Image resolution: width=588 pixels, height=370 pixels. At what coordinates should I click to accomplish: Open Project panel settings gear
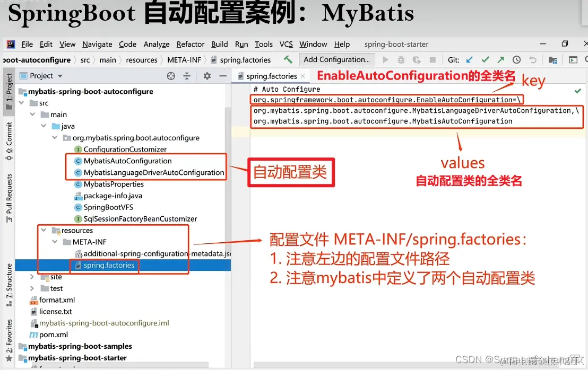click(207, 76)
